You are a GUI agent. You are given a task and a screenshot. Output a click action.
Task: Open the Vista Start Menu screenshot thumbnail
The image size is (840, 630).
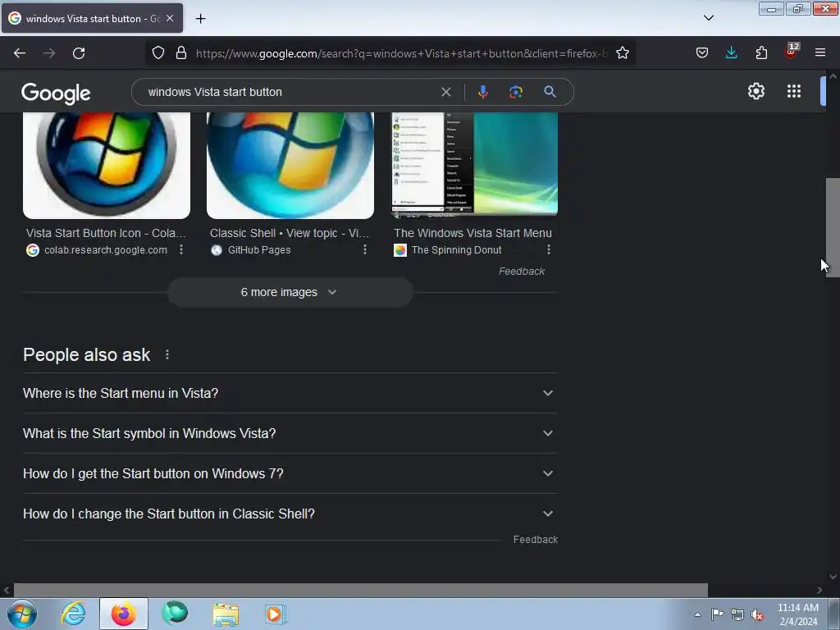pos(475,163)
